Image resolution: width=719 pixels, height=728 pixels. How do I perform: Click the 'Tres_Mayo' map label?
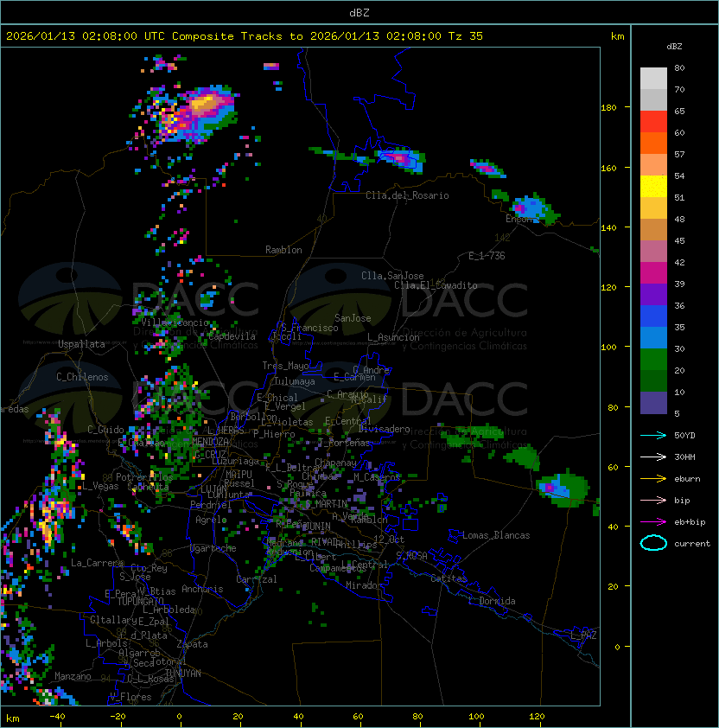point(285,366)
